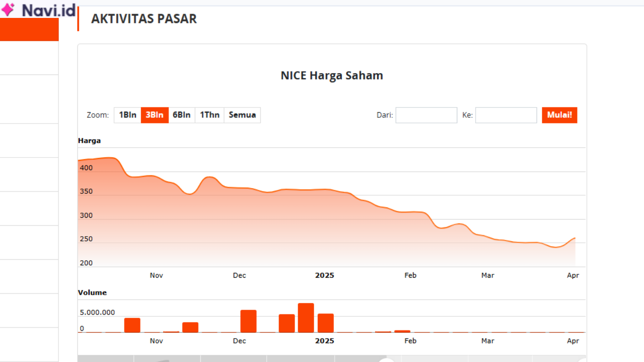The height and width of the screenshot is (362, 644).
Task: Select the 6Bln zoom preset
Action: point(182,115)
